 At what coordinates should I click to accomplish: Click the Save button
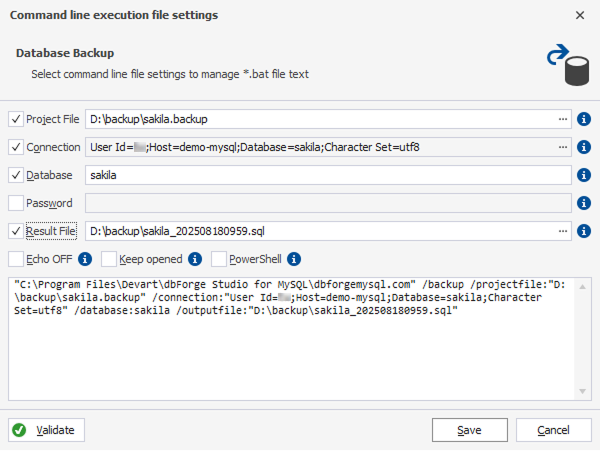click(x=469, y=430)
